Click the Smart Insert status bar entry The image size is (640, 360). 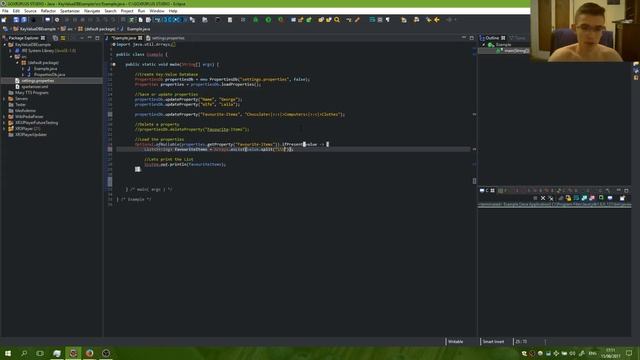tap(493, 342)
